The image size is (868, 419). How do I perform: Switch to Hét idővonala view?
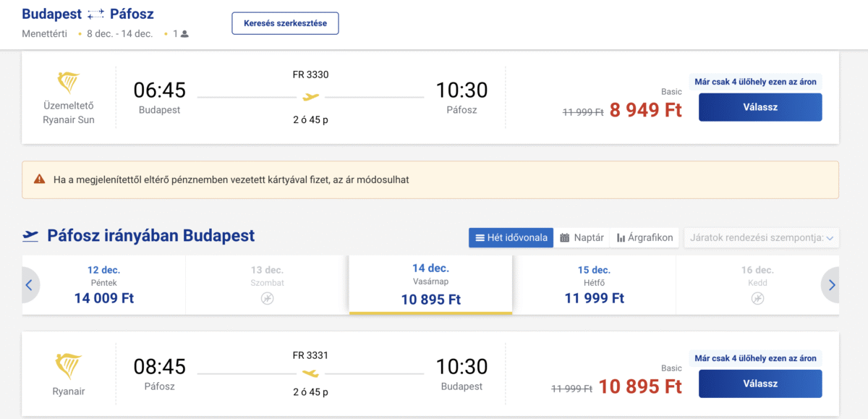(511, 237)
